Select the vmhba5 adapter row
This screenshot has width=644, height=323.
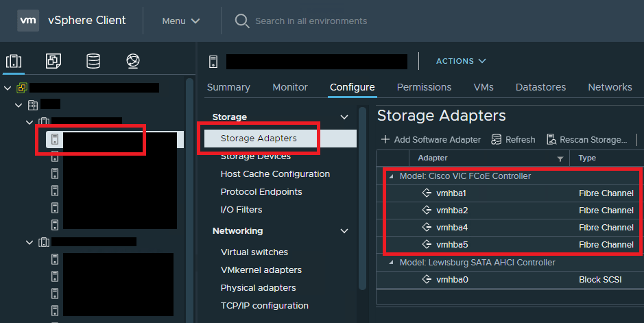coord(510,245)
